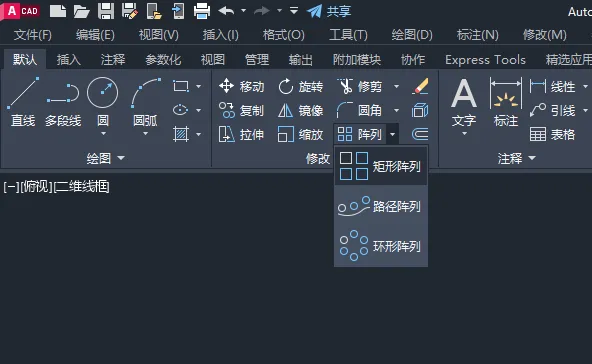Open the 插入(I) menu
592x364 pixels.
click(x=220, y=35)
